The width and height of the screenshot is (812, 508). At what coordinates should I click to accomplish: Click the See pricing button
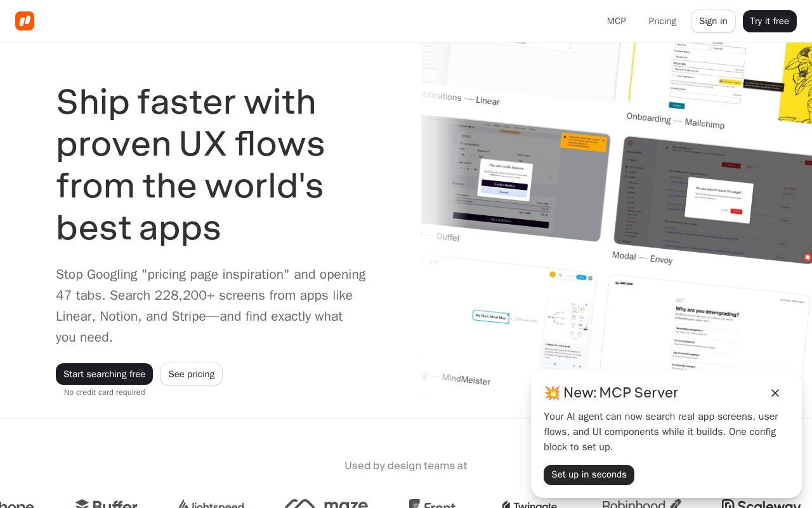[191, 374]
